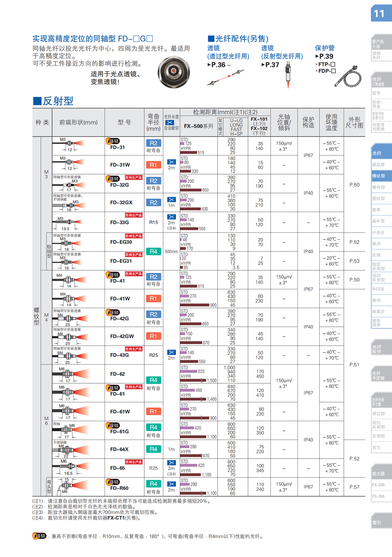Click the 强韧 badge above FD-32G
This screenshot has width=392, height=557.
[x=113, y=179]
